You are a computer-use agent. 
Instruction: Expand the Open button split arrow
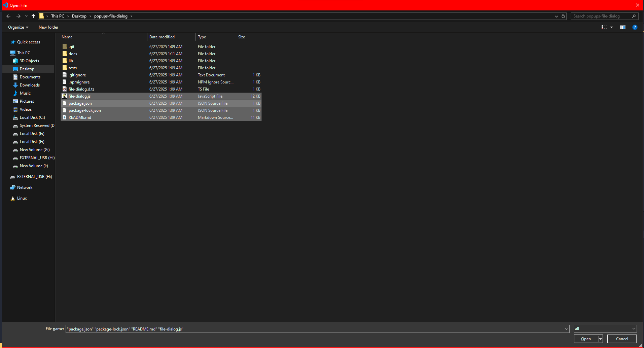tap(600, 339)
